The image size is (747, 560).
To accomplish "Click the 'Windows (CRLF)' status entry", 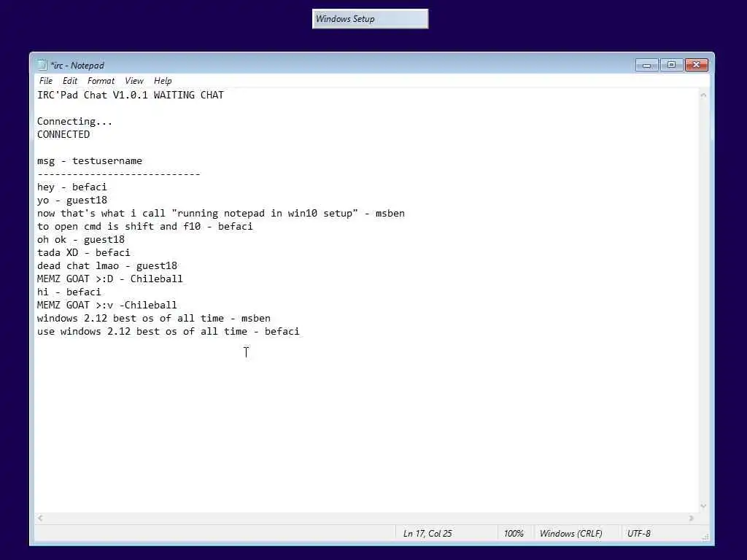I will click(570, 533).
